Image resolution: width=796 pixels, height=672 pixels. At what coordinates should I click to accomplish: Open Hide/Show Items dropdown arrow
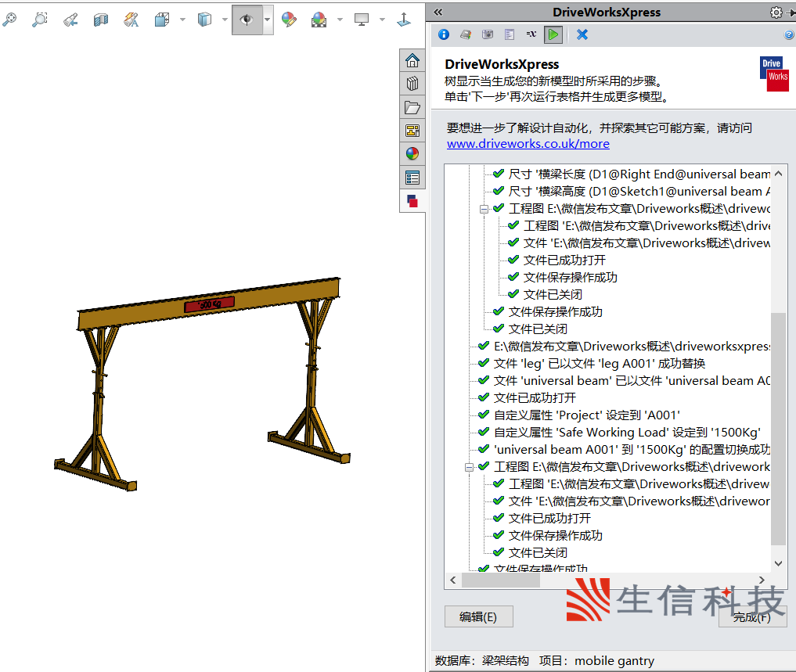268,20
